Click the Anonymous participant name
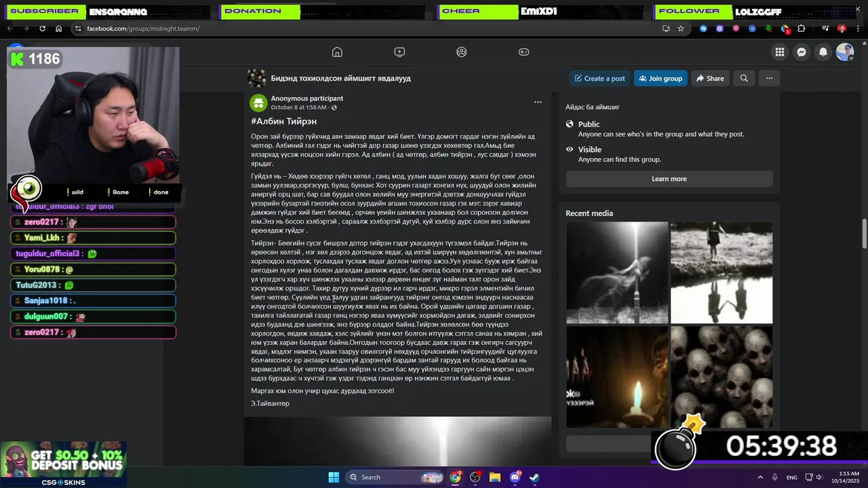868x488 pixels. click(x=307, y=98)
